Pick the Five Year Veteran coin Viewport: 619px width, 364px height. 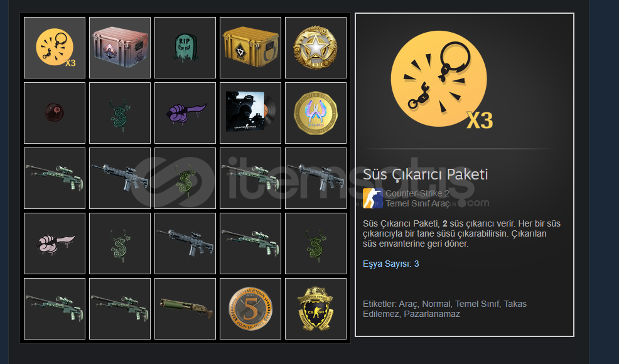[250, 309]
